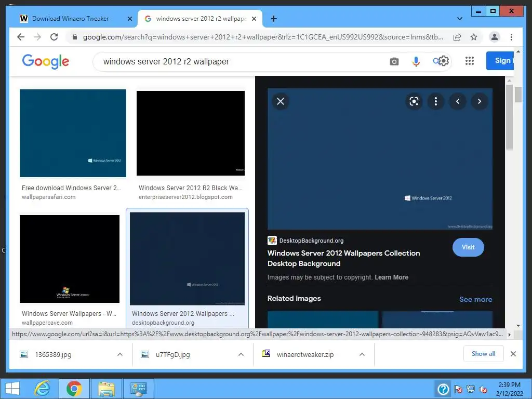
Task: Select the desktopbackground.org wallpaper thumbnail
Action: 187,259
